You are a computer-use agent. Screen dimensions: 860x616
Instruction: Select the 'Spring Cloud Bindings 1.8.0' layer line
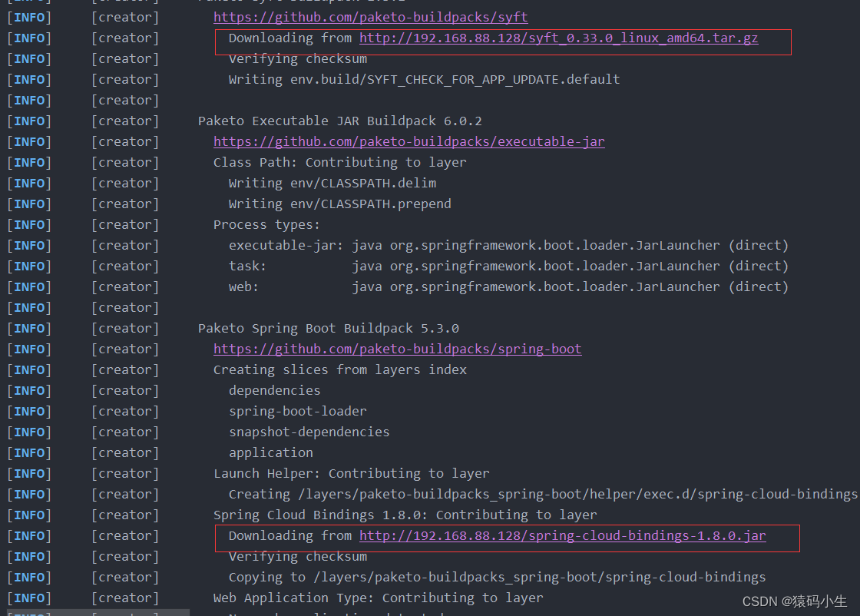404,514
